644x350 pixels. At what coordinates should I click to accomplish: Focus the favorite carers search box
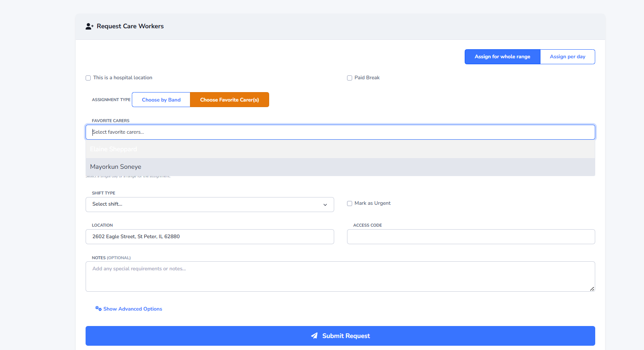[x=340, y=132]
